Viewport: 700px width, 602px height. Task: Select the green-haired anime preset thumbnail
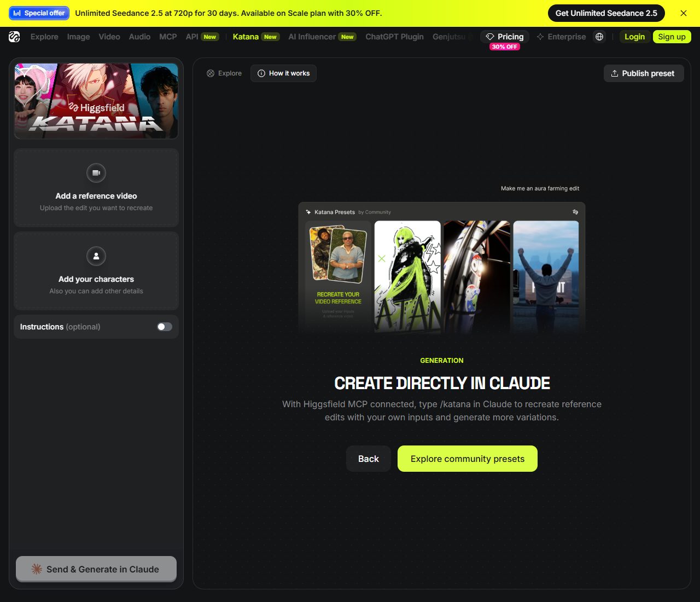[x=407, y=276]
